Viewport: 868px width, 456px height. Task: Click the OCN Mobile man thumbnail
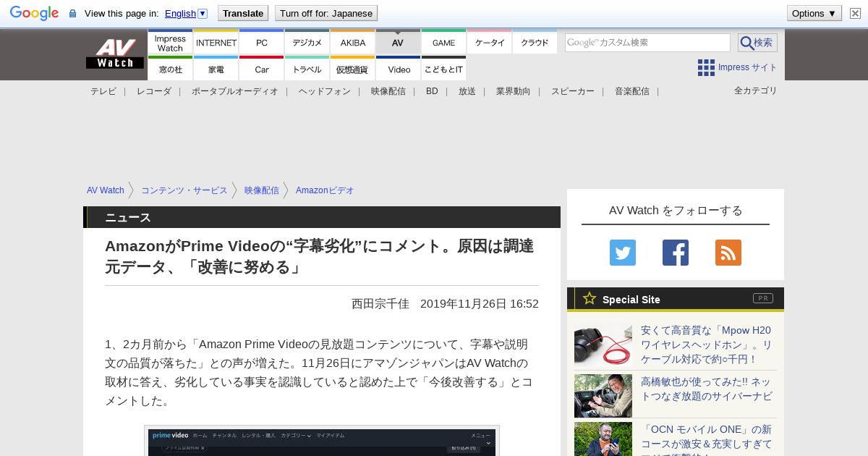pos(603,439)
